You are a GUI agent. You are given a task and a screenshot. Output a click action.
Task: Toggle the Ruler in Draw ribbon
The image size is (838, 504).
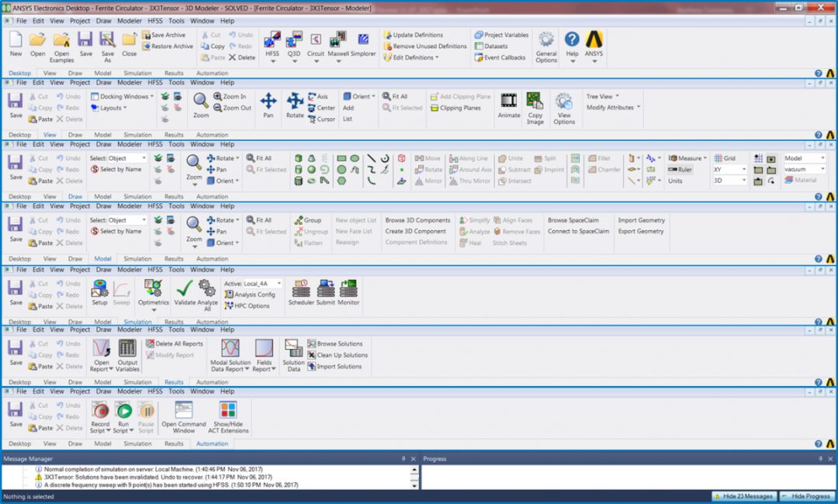(680, 169)
